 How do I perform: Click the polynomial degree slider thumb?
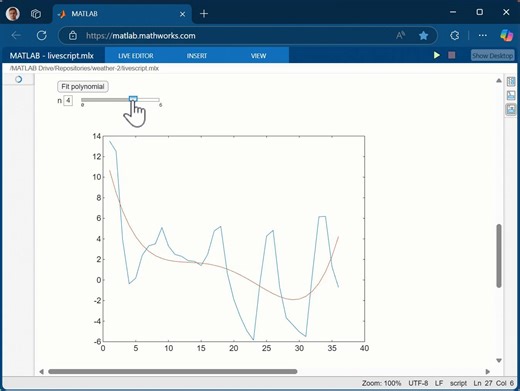point(133,99)
